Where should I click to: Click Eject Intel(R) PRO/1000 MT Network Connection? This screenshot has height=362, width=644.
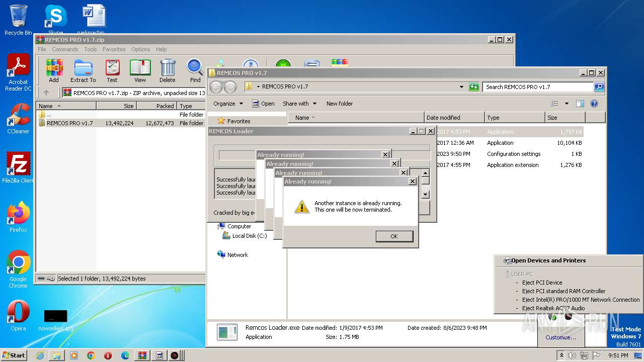click(581, 300)
